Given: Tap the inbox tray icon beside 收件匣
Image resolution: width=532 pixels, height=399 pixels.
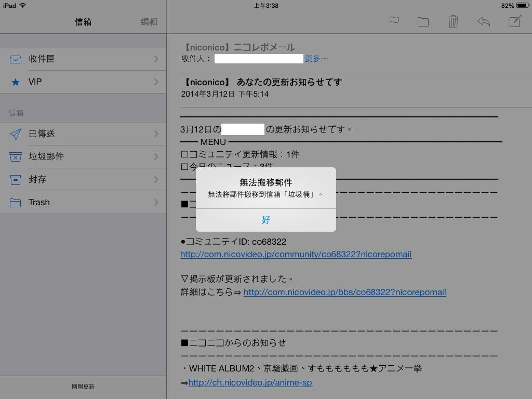Looking at the screenshot, I should [x=15, y=59].
